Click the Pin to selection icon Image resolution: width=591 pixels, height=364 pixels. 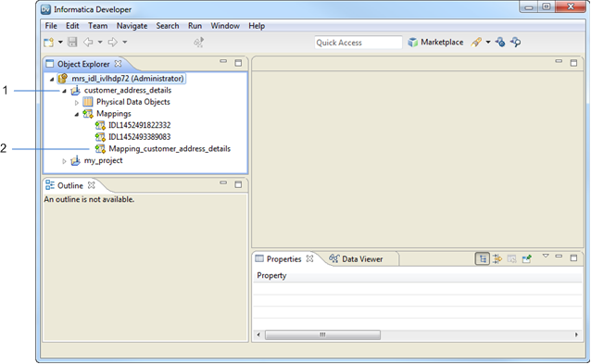(x=526, y=258)
